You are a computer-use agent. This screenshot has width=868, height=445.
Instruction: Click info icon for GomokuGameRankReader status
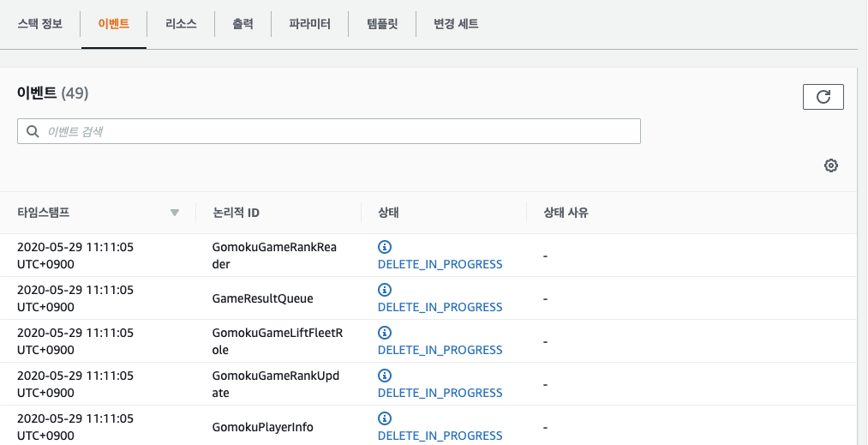coord(385,247)
